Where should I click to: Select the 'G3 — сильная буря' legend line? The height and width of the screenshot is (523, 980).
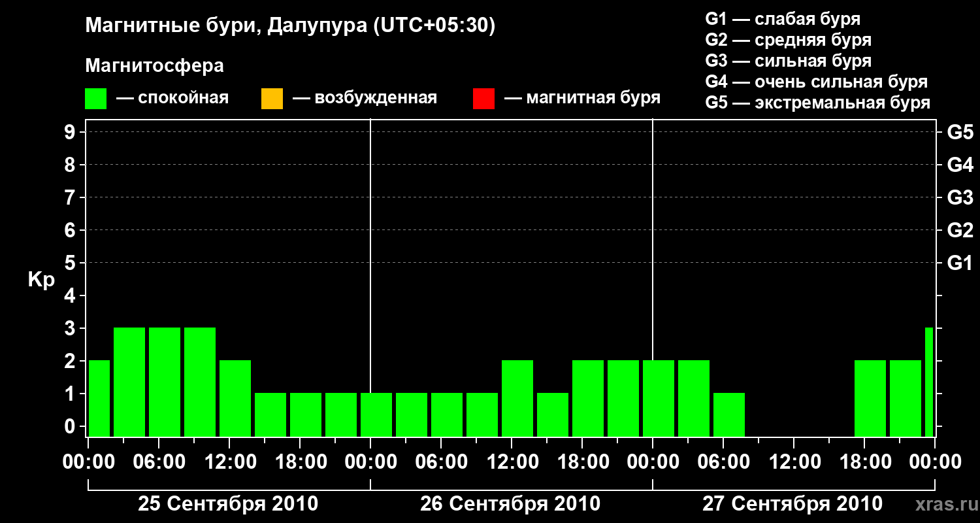point(789,61)
